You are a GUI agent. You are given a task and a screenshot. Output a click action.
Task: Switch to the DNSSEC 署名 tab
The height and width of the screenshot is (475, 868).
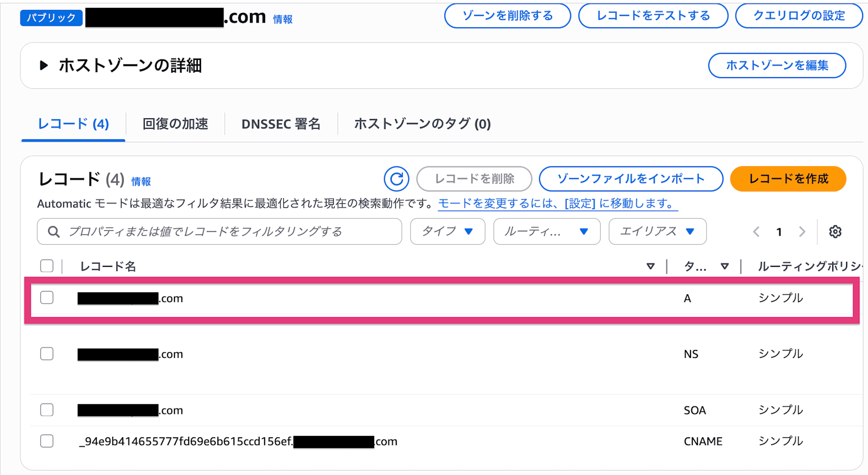click(x=281, y=124)
